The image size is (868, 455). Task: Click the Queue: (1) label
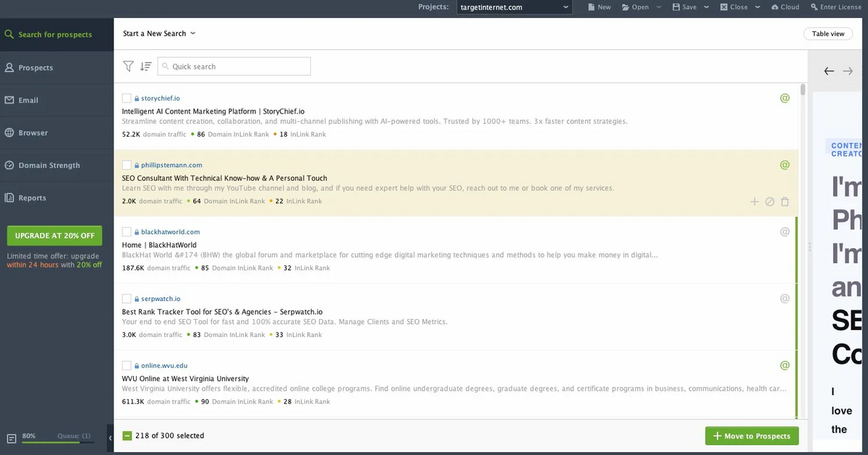tap(75, 436)
